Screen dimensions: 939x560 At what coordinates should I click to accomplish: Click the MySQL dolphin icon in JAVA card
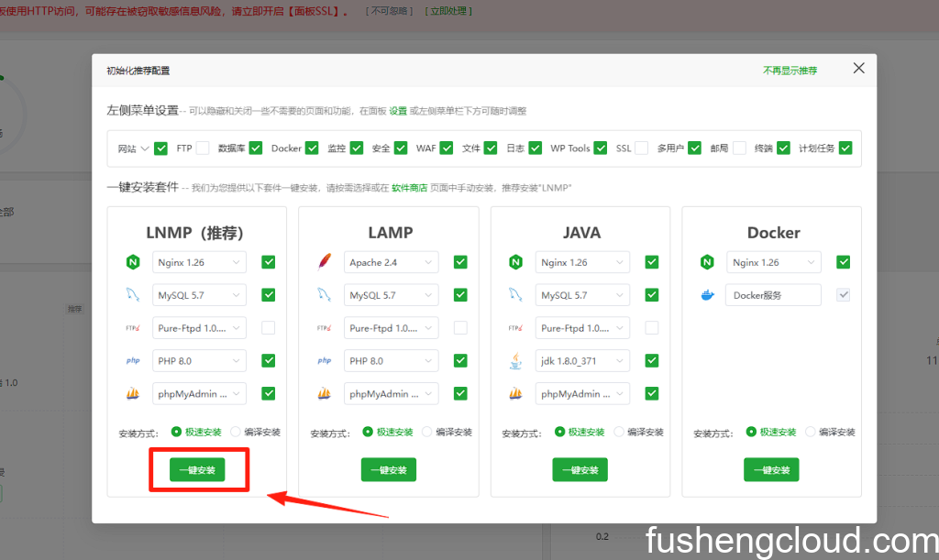pos(515,295)
